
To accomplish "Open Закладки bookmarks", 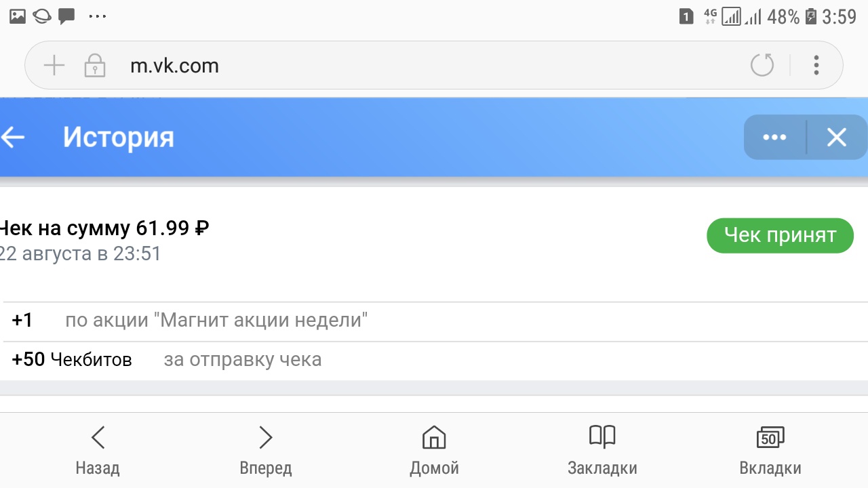I will pyautogui.click(x=602, y=449).
